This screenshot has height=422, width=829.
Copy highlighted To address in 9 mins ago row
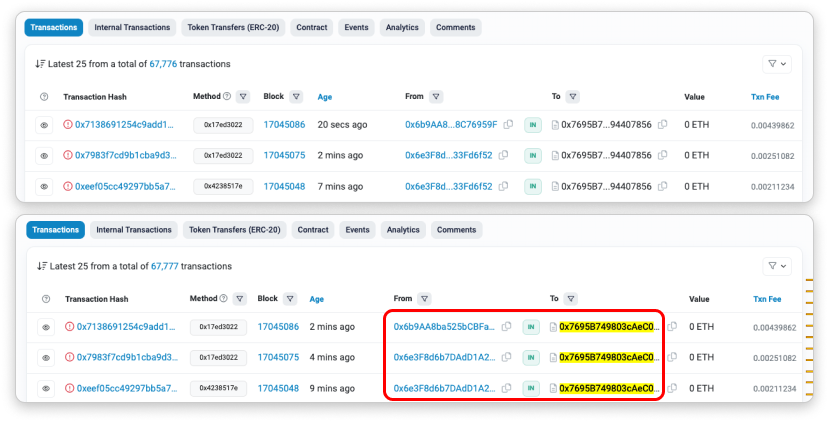pos(672,388)
